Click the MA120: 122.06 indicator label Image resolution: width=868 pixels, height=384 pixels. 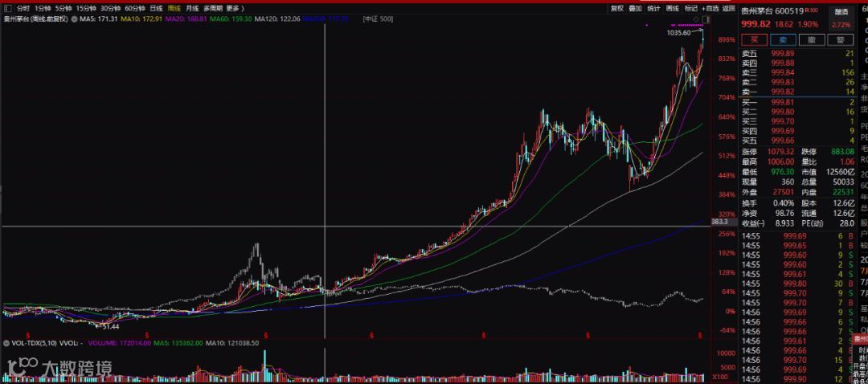[x=278, y=18]
